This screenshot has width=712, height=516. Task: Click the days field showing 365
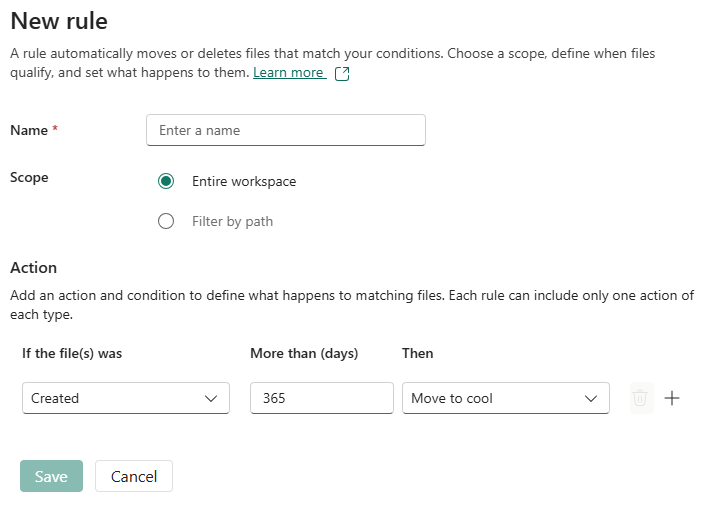(321, 398)
